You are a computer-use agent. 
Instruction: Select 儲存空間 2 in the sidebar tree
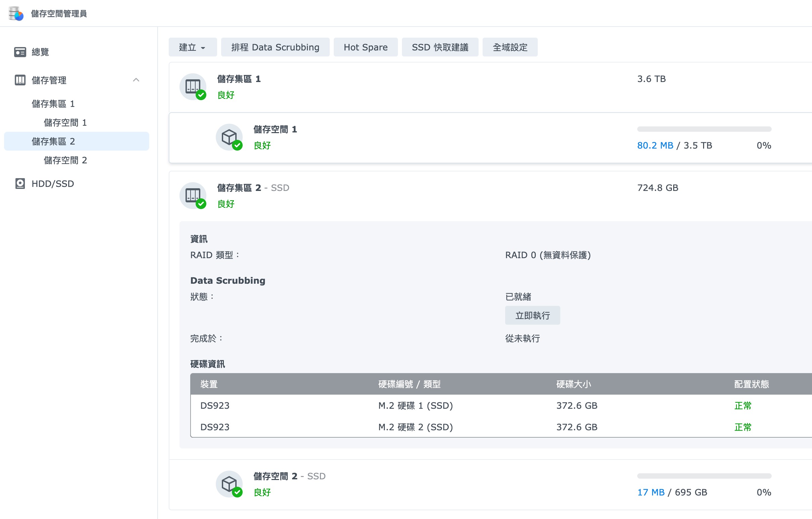pos(66,161)
